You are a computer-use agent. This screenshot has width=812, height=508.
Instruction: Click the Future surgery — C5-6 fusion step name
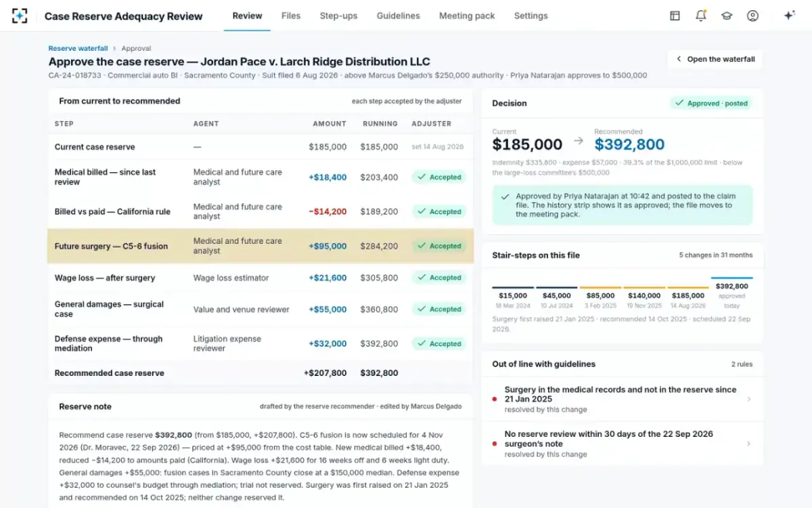pyautogui.click(x=111, y=247)
